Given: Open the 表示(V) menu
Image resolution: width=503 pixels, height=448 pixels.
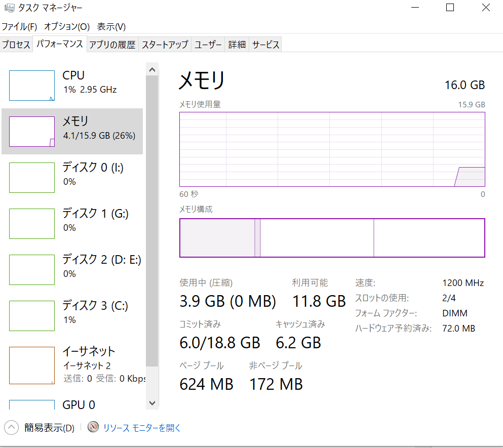Looking at the screenshot, I should [x=111, y=26].
